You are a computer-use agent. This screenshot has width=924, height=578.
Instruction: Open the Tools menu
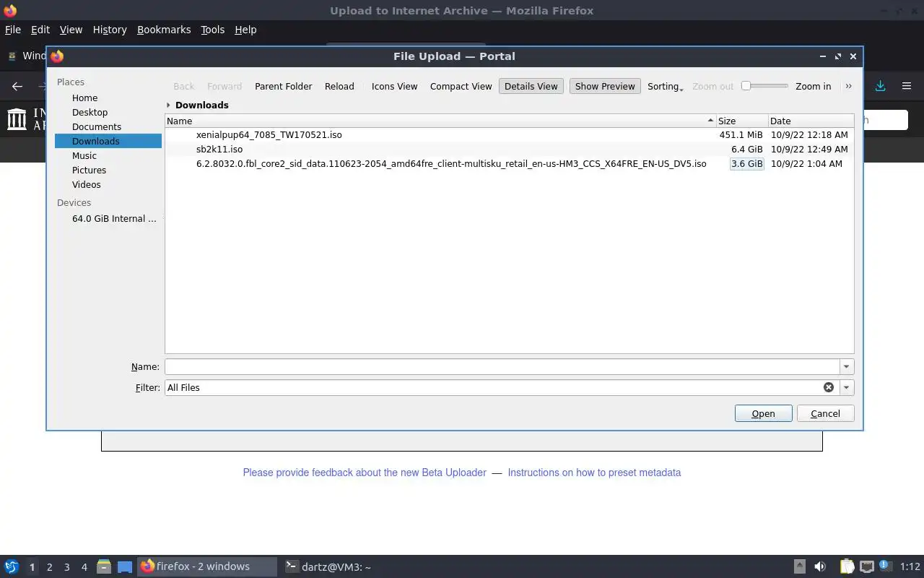[x=212, y=30]
